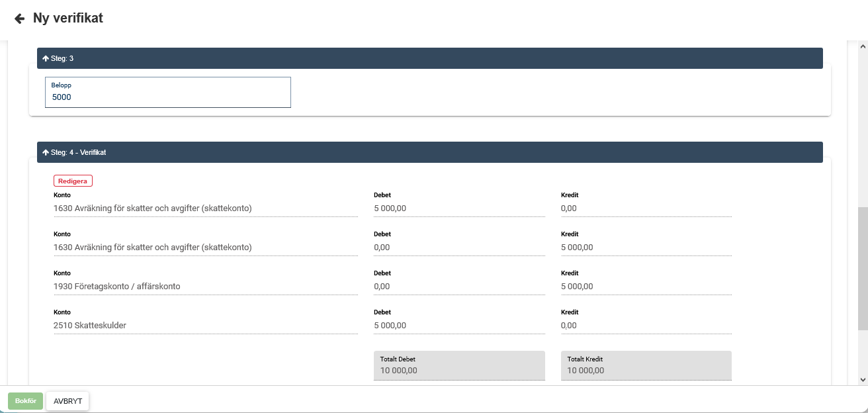The height and width of the screenshot is (413, 868).
Task: Click the scrollbar's down arrow
Action: click(862, 379)
